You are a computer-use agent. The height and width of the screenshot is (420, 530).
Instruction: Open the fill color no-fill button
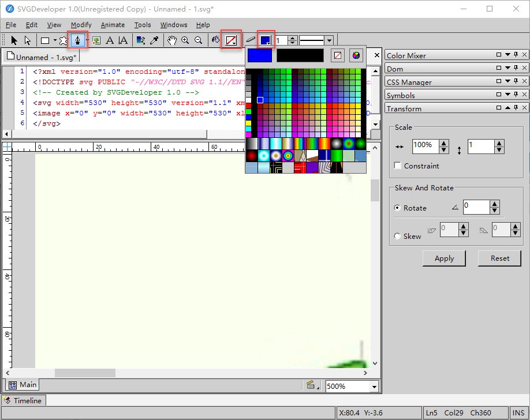[x=231, y=40]
